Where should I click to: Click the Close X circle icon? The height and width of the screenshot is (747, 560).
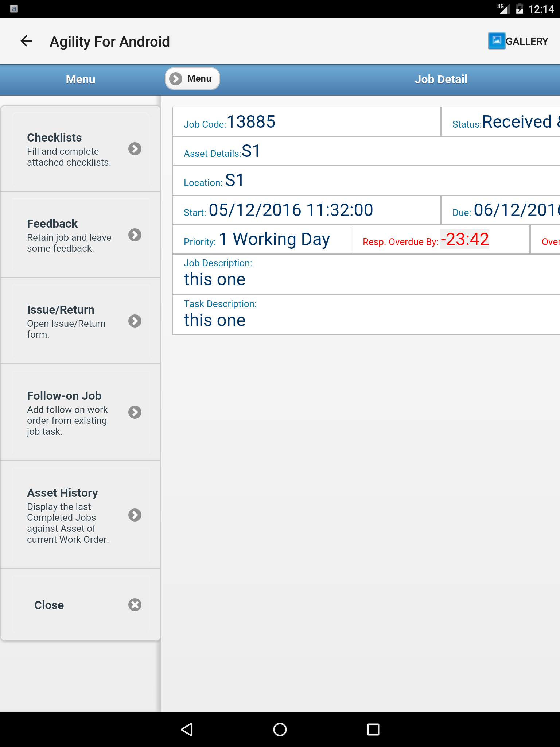[135, 605]
